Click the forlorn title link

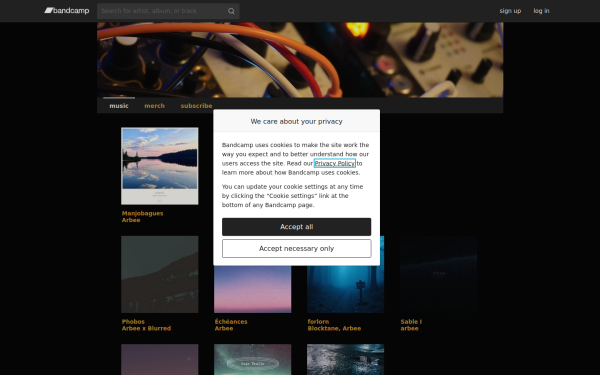tap(318, 322)
